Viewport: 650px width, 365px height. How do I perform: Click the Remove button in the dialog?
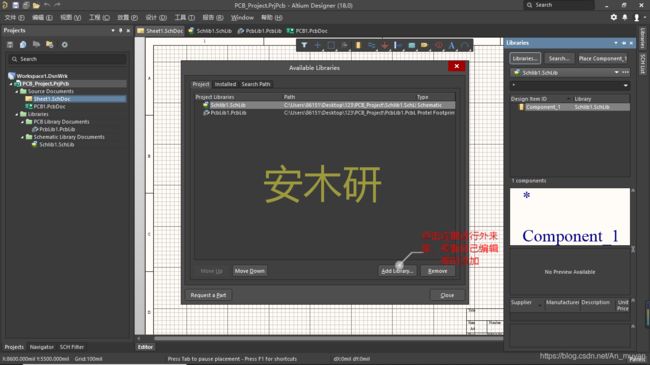coord(438,271)
